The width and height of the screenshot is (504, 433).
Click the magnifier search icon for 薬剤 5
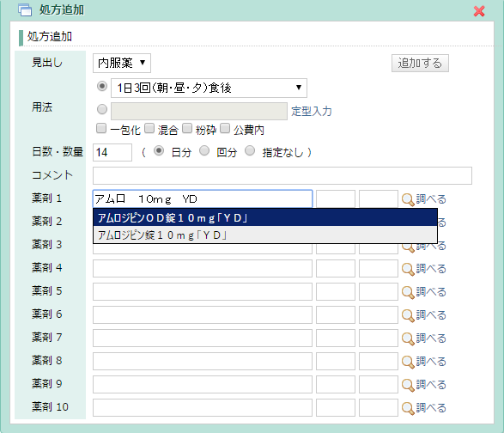pyautogui.click(x=408, y=292)
